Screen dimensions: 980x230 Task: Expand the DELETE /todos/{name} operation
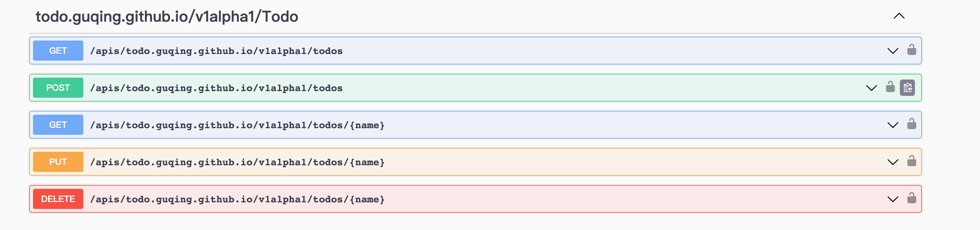(x=893, y=199)
